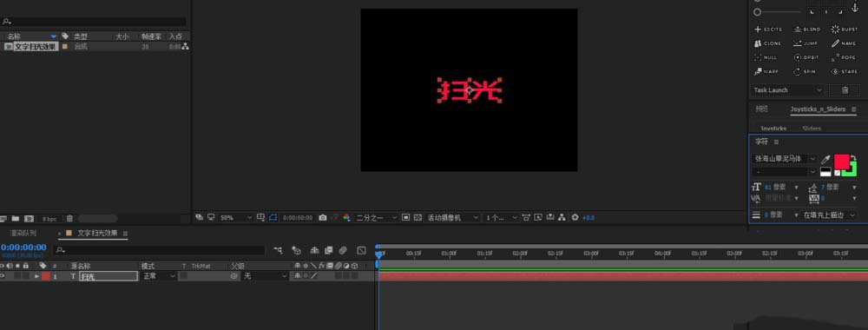Switch to the Joysticks_n_Sliders tab

coord(818,109)
